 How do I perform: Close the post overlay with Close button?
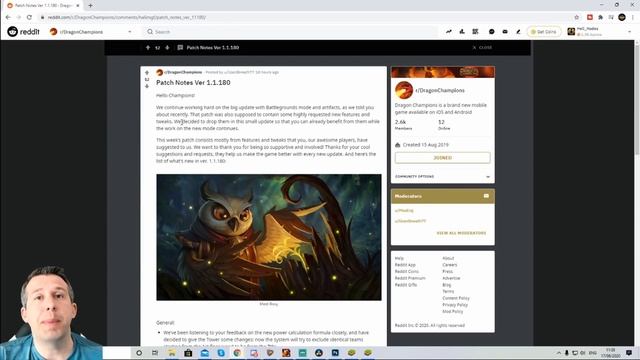click(482, 47)
